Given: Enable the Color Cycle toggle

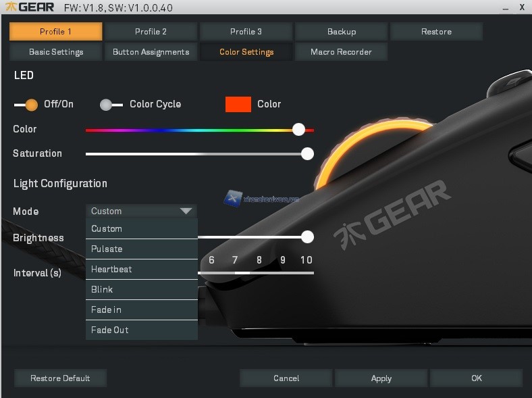Looking at the screenshot, I should (x=111, y=105).
